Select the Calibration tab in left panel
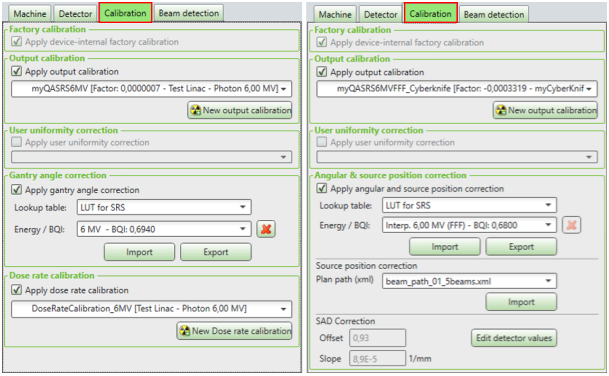The height and width of the screenshot is (376, 609). coord(125,13)
